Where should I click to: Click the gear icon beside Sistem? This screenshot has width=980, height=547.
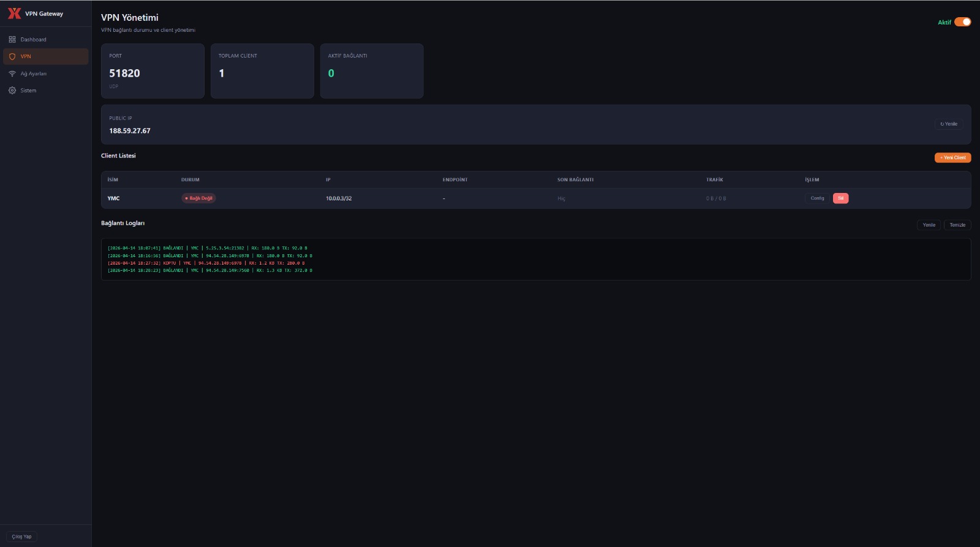tap(12, 90)
